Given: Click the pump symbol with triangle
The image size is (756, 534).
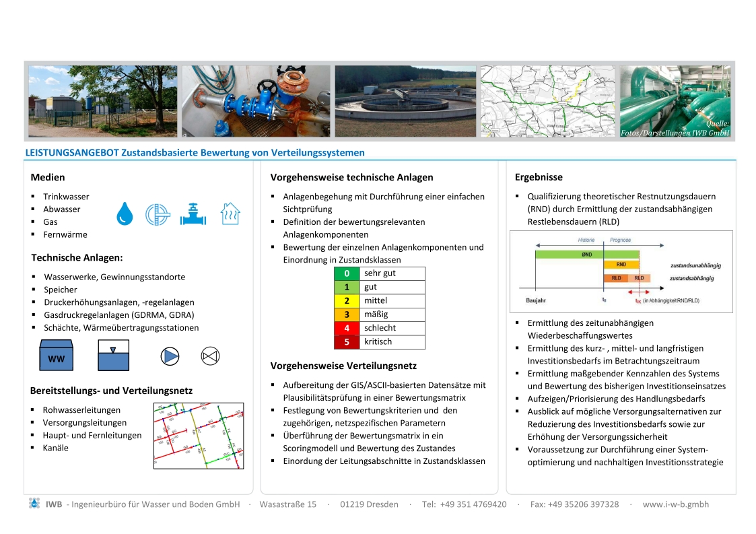Looking at the screenshot, I should pyautogui.click(x=170, y=356).
